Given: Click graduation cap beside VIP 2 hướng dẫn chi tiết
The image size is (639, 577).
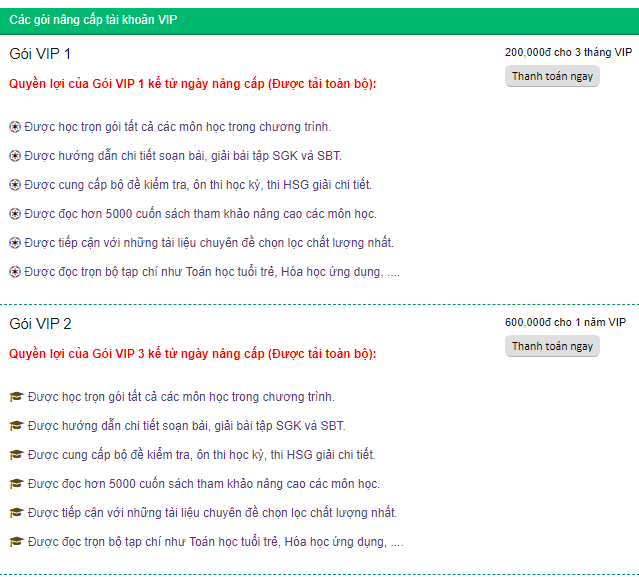Looking at the screenshot, I should (16, 426).
